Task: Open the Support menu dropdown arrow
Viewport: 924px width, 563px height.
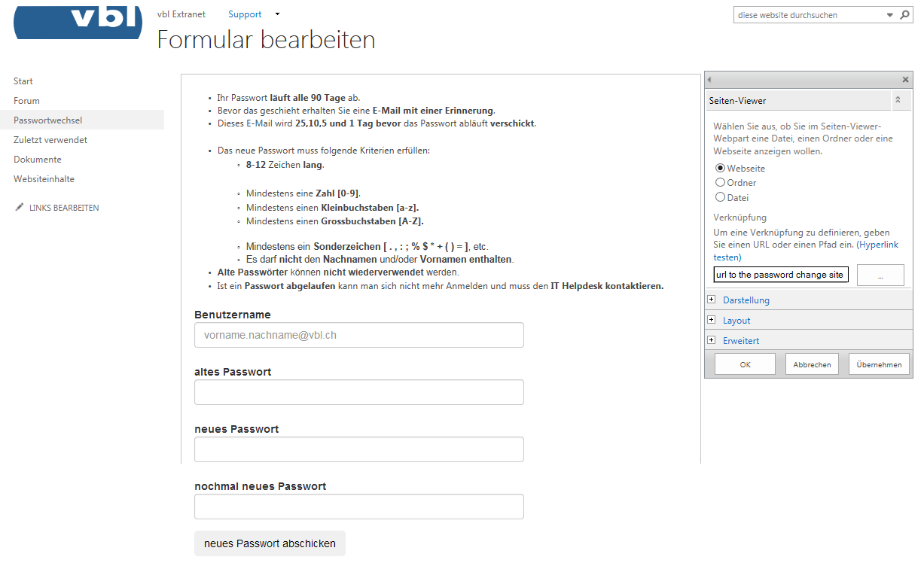Action: 277,14
